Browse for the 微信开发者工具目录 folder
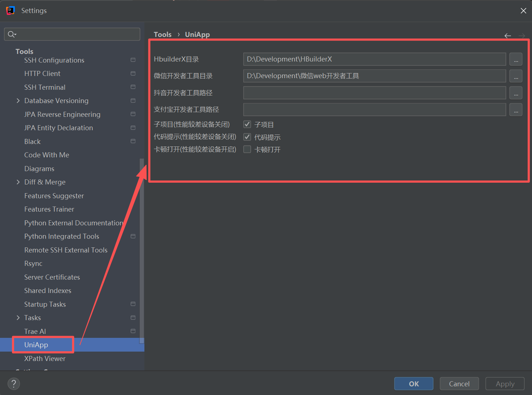The image size is (532, 395). [516, 76]
